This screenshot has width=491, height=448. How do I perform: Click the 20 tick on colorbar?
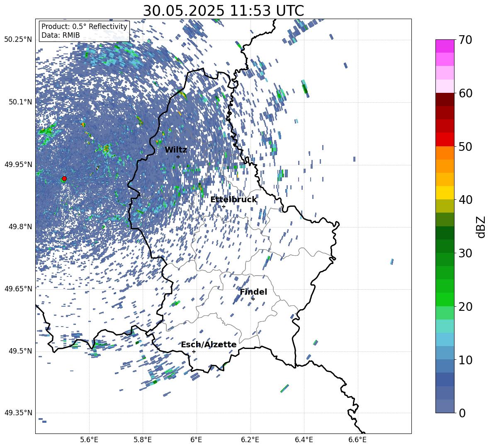[466, 307]
